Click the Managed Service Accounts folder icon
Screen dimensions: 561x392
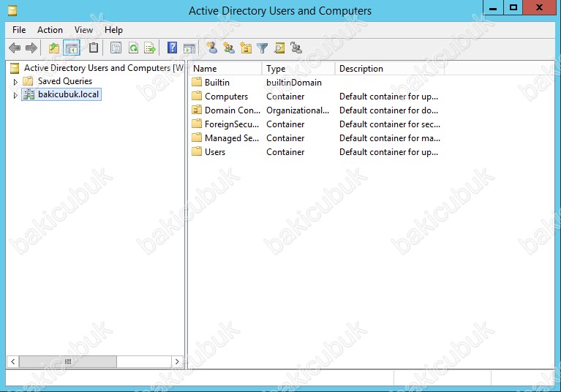coord(197,138)
